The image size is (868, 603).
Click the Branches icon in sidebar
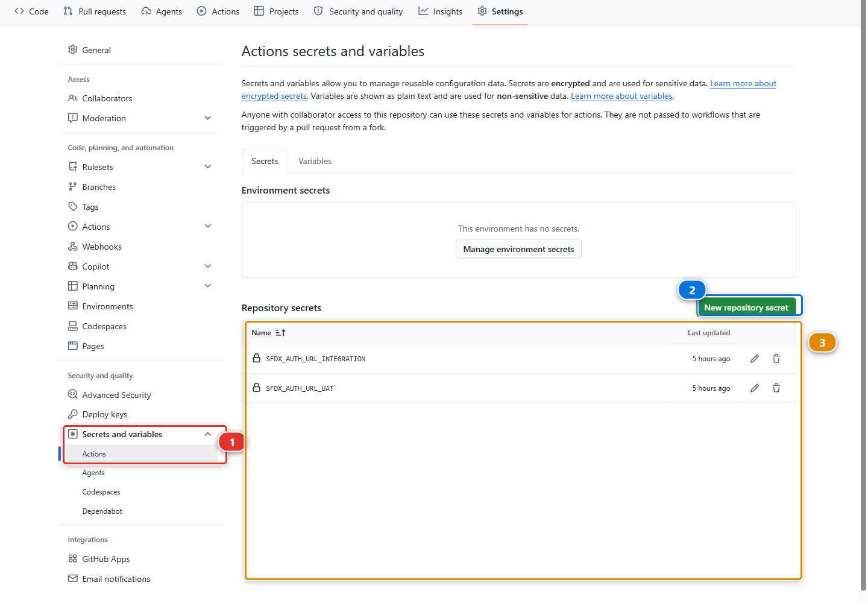coord(73,187)
